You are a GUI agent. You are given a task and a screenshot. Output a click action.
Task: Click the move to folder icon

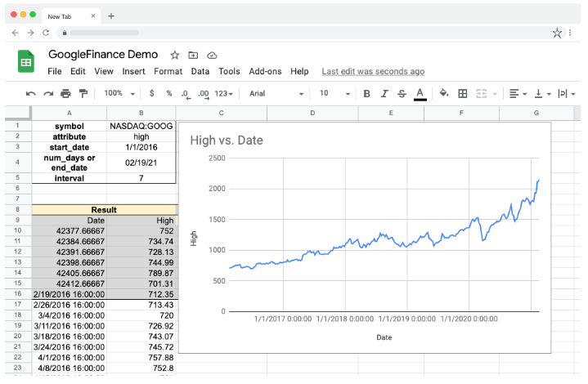click(193, 55)
